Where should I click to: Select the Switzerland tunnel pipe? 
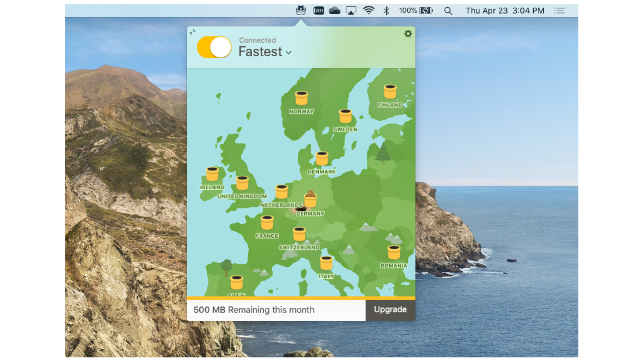click(299, 234)
